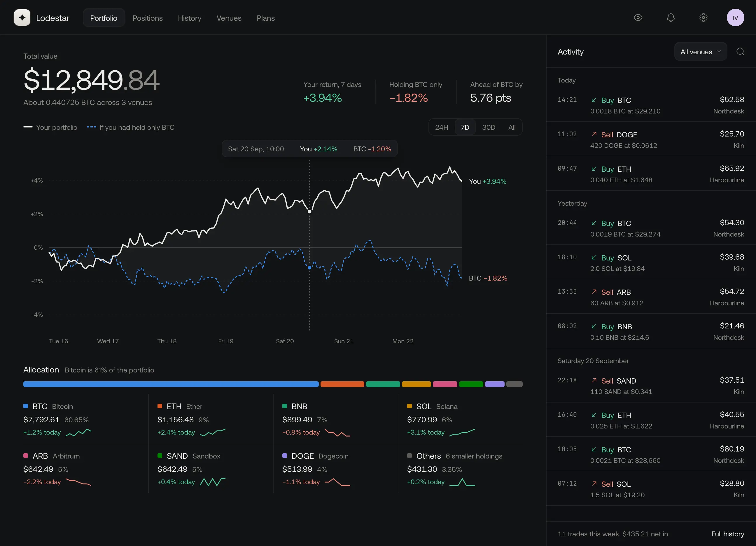Open the Positions tab
The height and width of the screenshot is (546, 756).
[148, 18]
